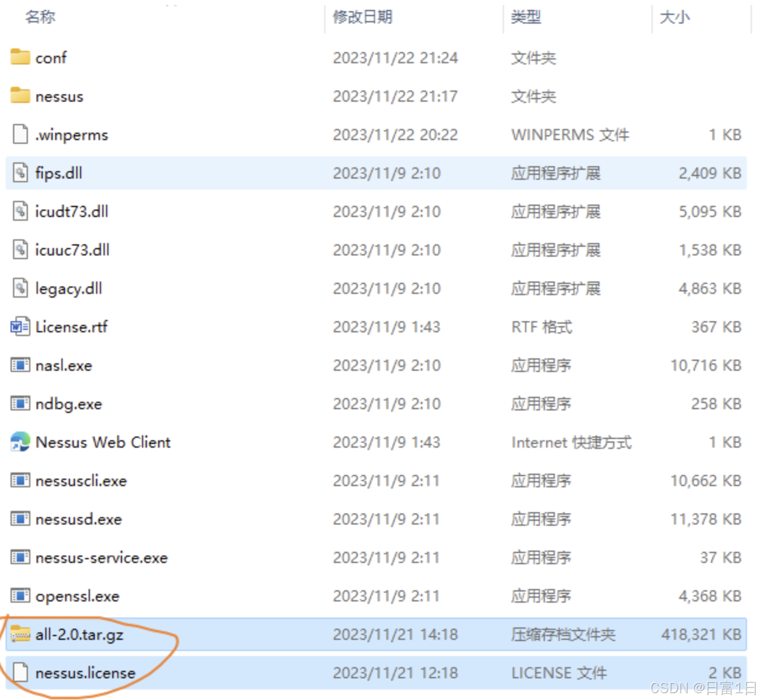Viewport: 760px width, 700px height.
Task: Select the folder name nessus
Action: (60, 96)
